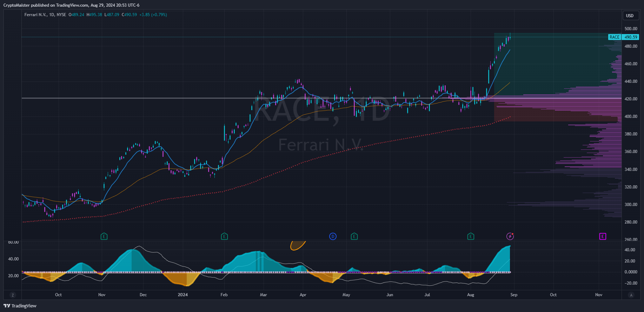Open the earnings marker above Feb

224,237
